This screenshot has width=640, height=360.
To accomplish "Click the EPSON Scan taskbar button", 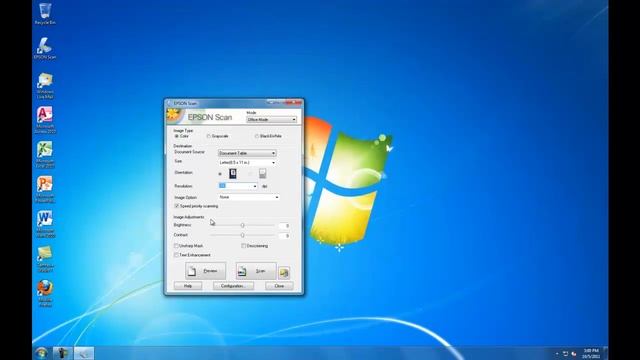I will coord(84,353).
